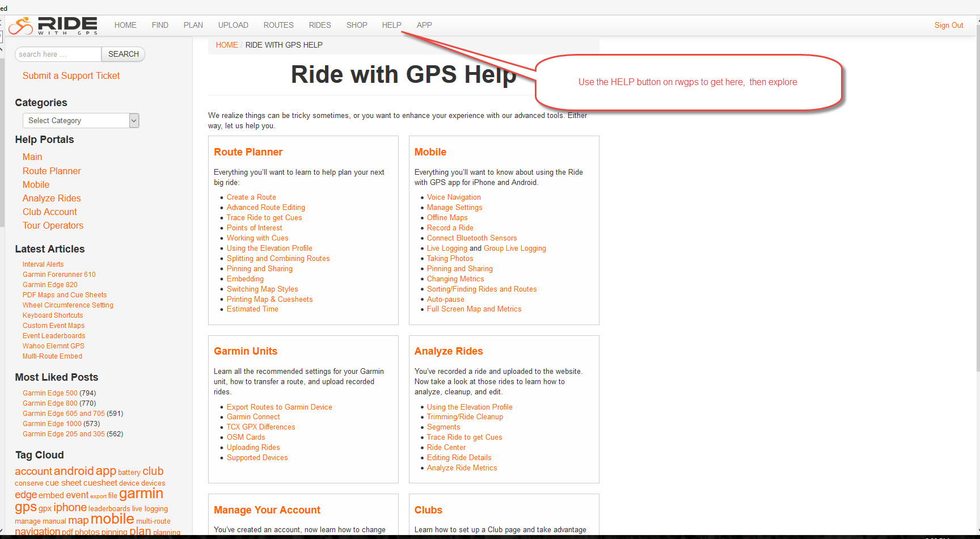Open the PLAN nav item
Screen dimensions: 980x539
click(x=193, y=25)
